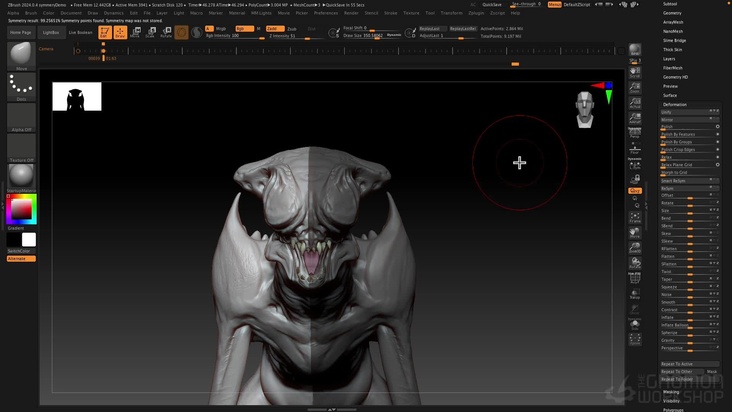Open the Document menu
732x412 pixels.
[x=71, y=13]
